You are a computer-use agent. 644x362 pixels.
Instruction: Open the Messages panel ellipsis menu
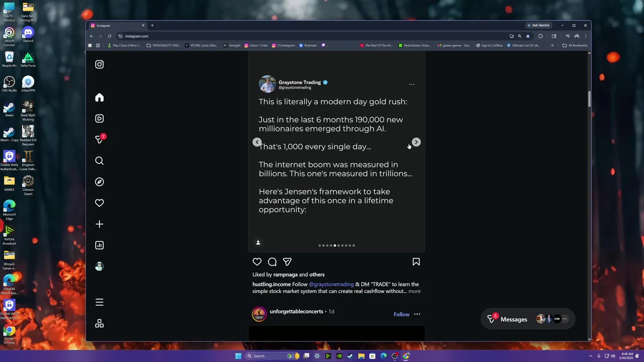tap(565, 319)
